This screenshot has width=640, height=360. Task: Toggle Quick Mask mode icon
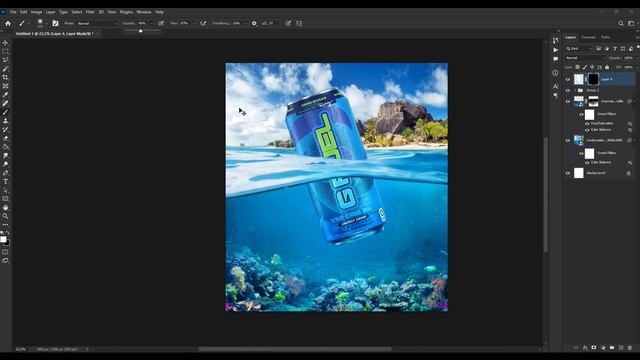(x=5, y=252)
